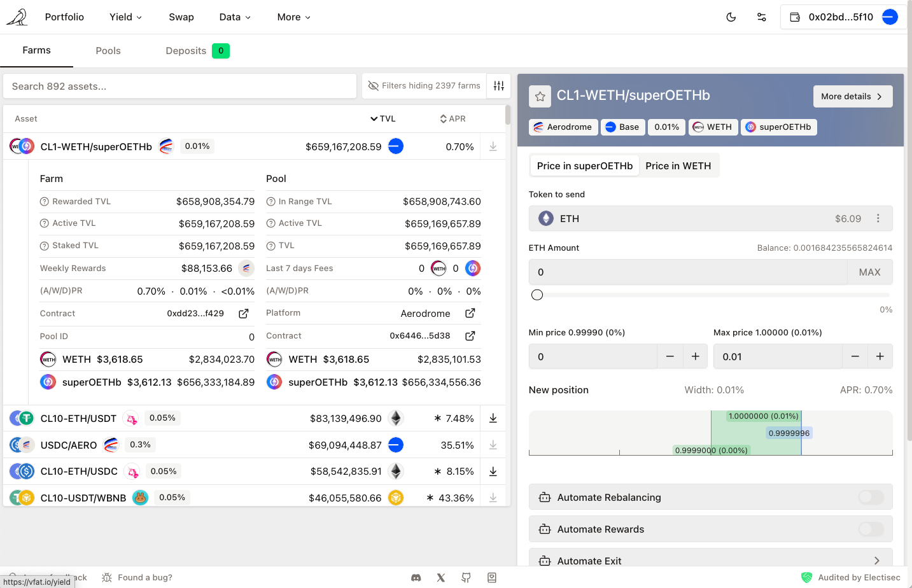
Task: Click the Base chain tag in header
Action: point(622,127)
